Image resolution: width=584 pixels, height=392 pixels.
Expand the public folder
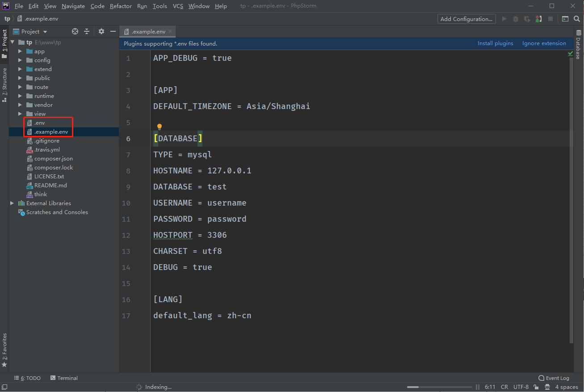[x=20, y=78]
